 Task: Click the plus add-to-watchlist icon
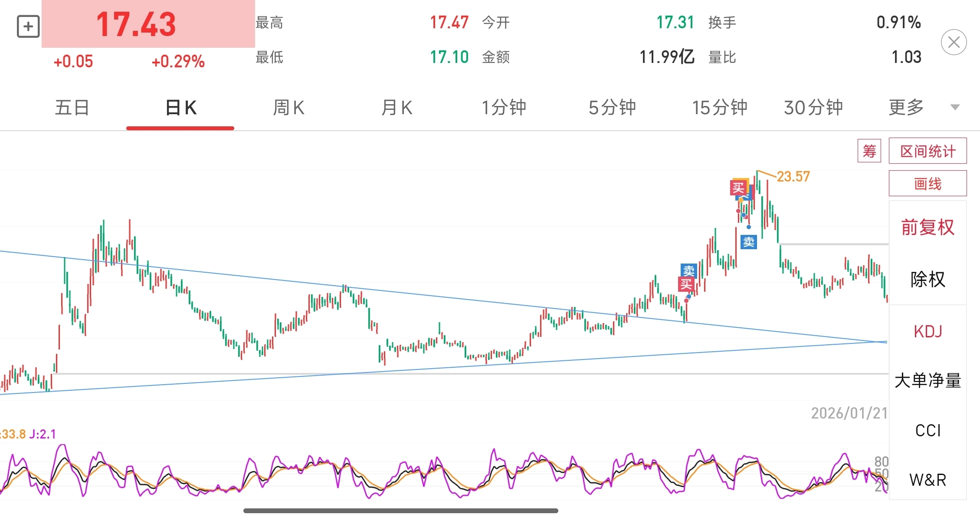coord(28,26)
